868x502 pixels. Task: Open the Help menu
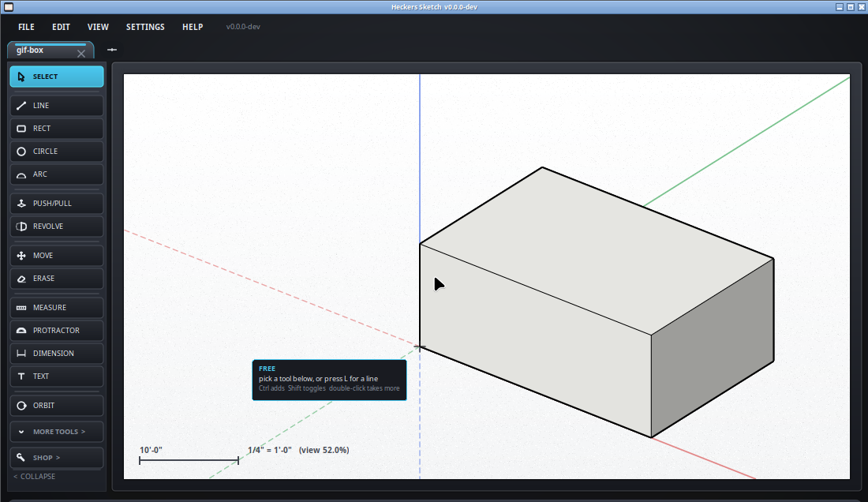click(193, 27)
